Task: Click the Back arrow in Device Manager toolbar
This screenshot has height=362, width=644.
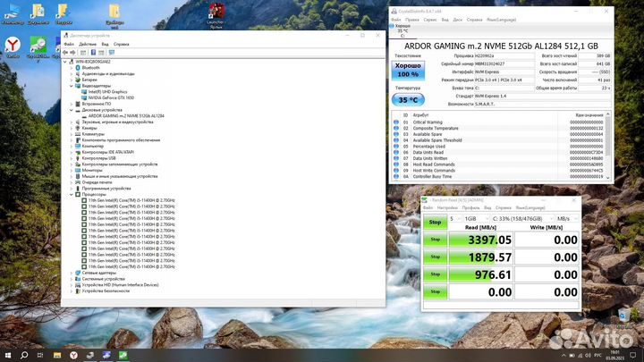Action: [x=65, y=53]
